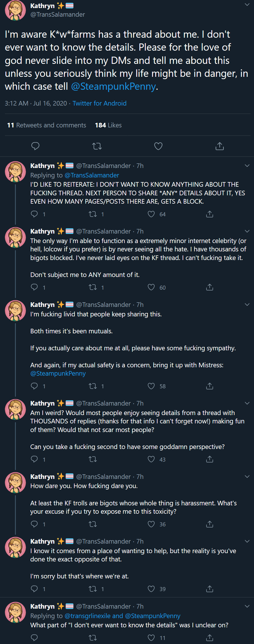Like the "I'D LIKE TO REITERATE" reply

click(151, 214)
